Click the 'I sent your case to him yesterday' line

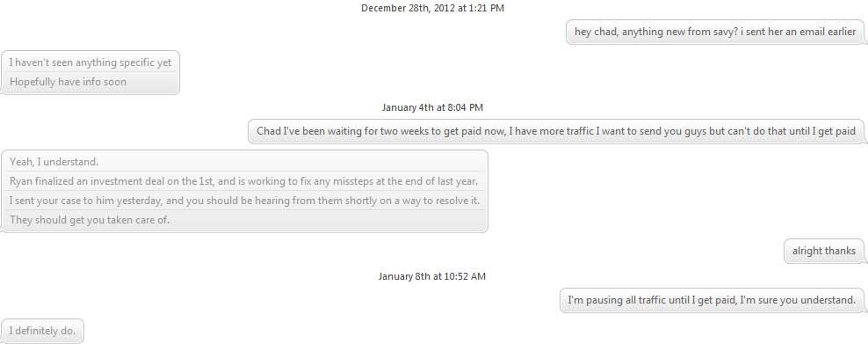(245, 201)
